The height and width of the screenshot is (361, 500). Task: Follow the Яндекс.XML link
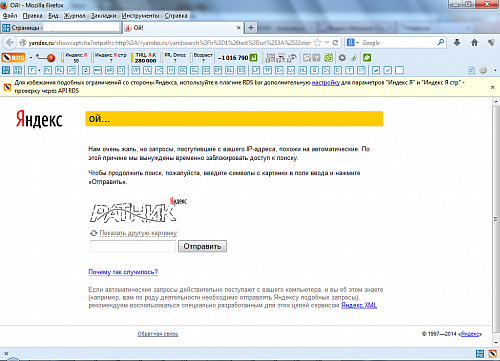point(359,305)
